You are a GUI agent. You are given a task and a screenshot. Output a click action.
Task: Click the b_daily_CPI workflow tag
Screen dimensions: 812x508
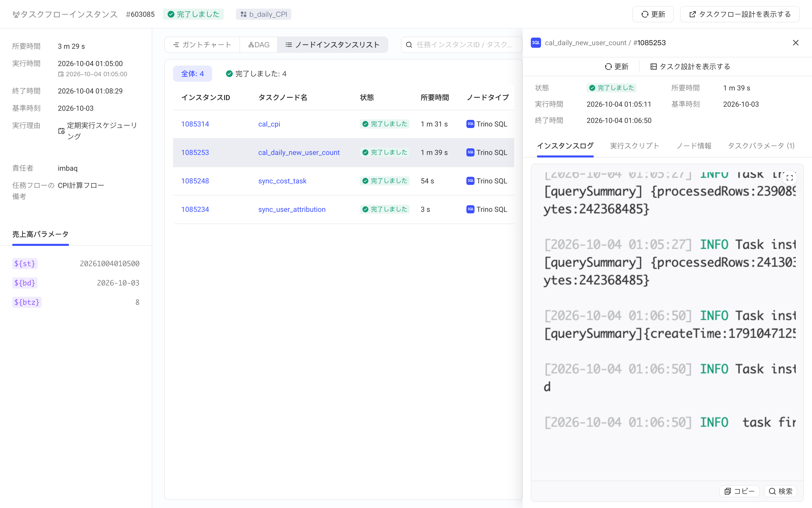coord(263,14)
